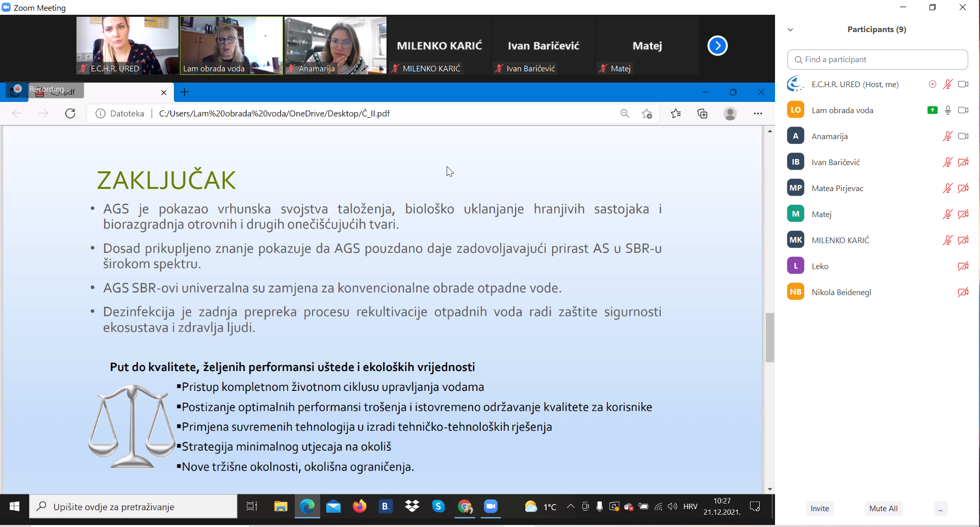The width and height of the screenshot is (980, 527).
Task: Refresh the PDF page in the browser
Action: point(70,114)
